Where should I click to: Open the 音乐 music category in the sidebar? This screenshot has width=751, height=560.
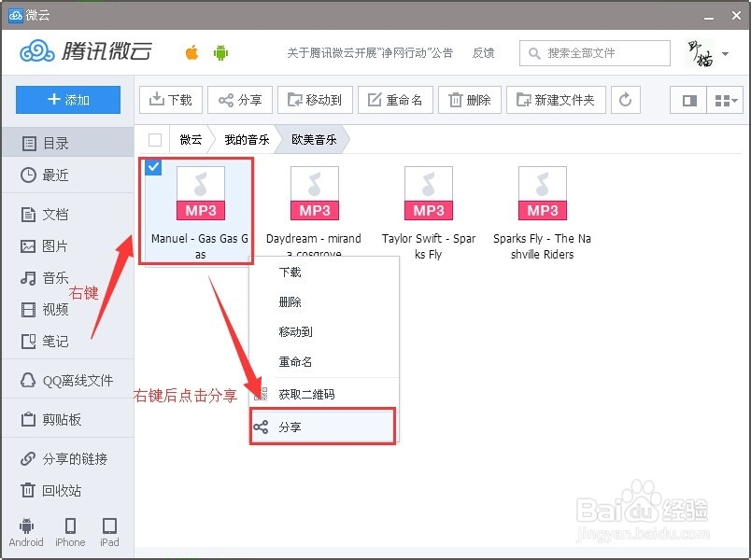[x=54, y=277]
